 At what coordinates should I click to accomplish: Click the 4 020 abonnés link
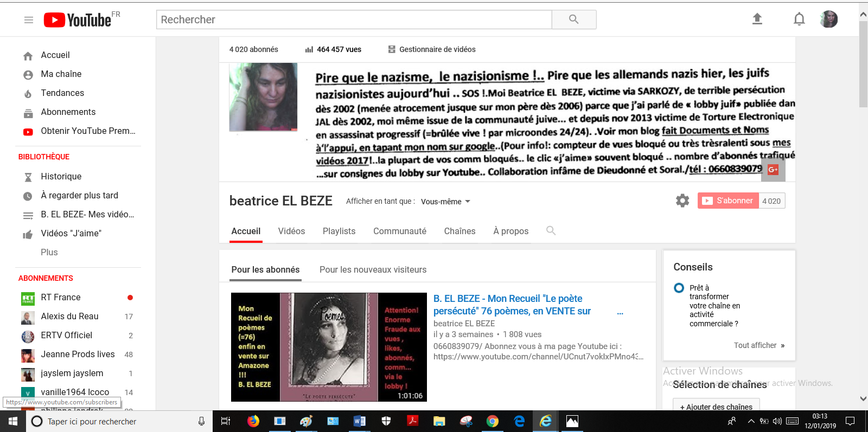253,49
